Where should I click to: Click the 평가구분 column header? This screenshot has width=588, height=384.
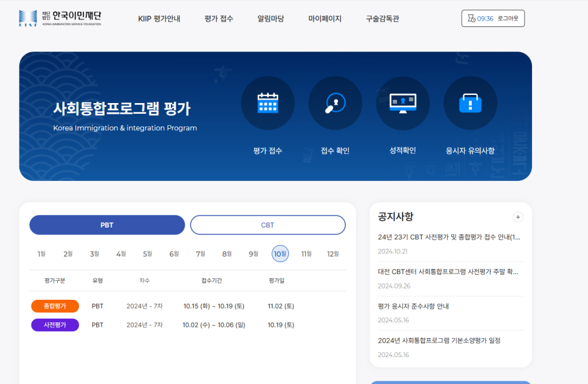[x=55, y=280]
